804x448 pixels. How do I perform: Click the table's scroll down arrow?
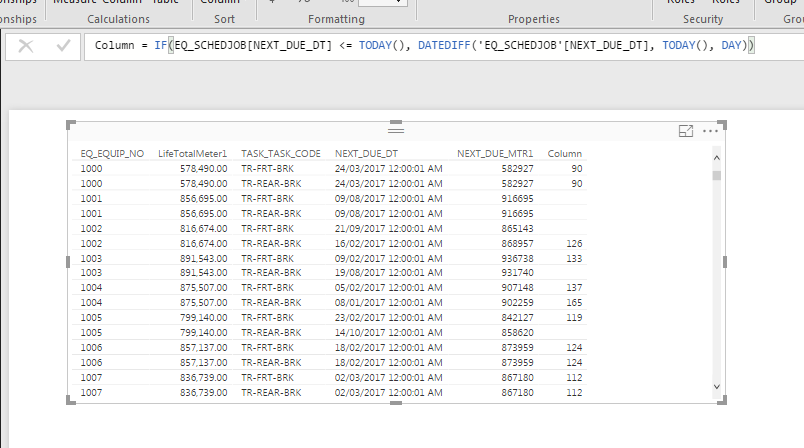[717, 387]
